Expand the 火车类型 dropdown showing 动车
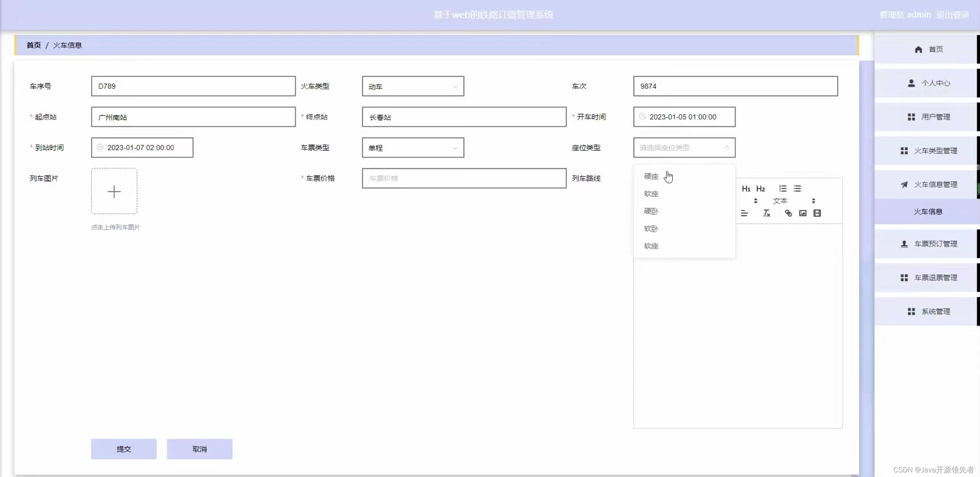The height and width of the screenshot is (477, 980). 413,86
